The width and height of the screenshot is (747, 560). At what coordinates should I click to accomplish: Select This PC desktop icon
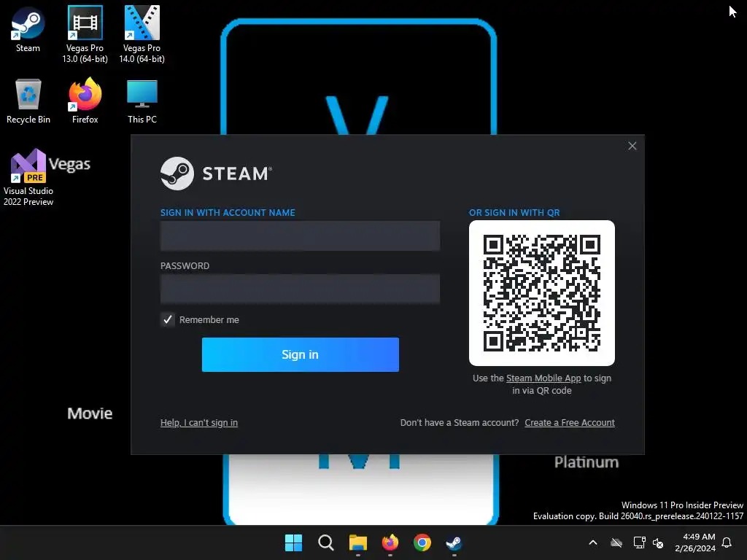coord(142,101)
